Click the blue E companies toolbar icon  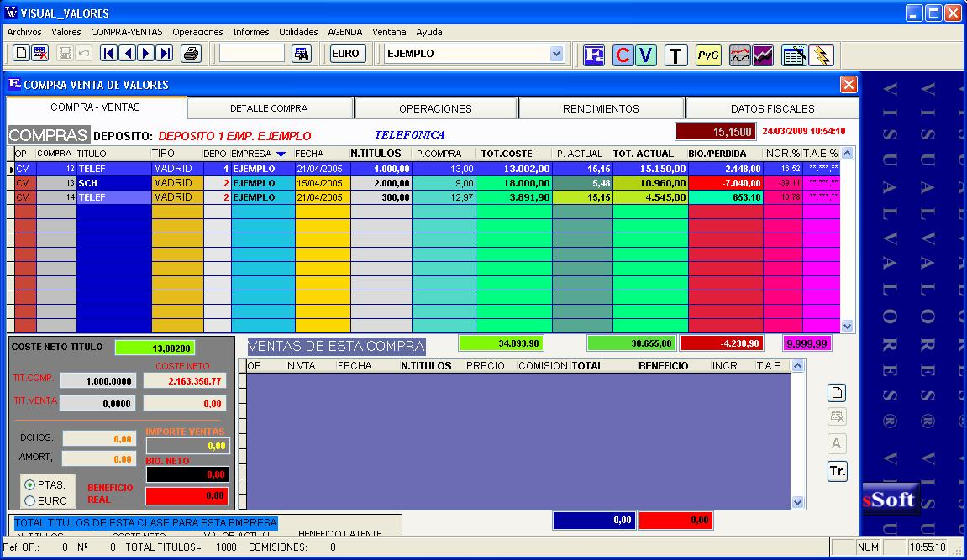click(x=594, y=55)
